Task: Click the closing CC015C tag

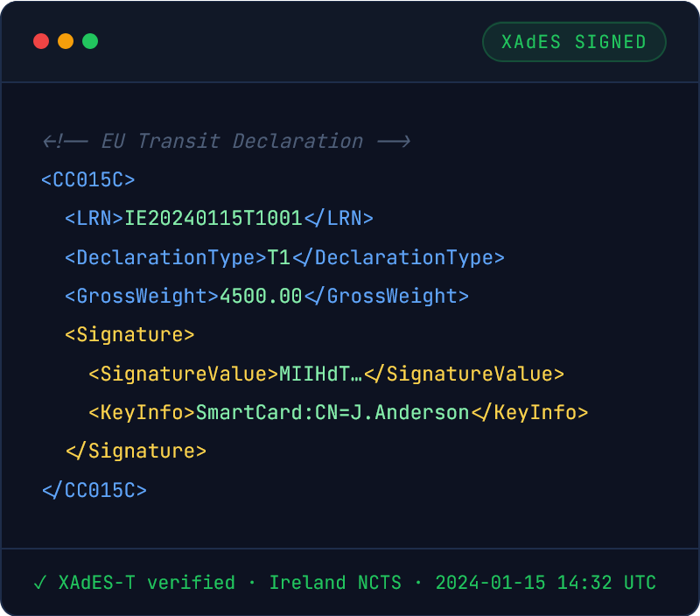Action: click(94, 489)
